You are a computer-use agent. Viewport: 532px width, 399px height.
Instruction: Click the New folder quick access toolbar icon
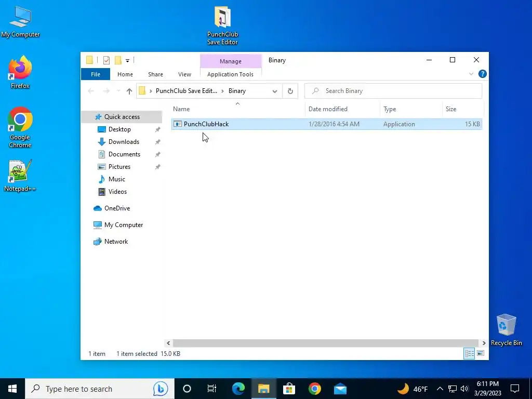tap(118, 60)
